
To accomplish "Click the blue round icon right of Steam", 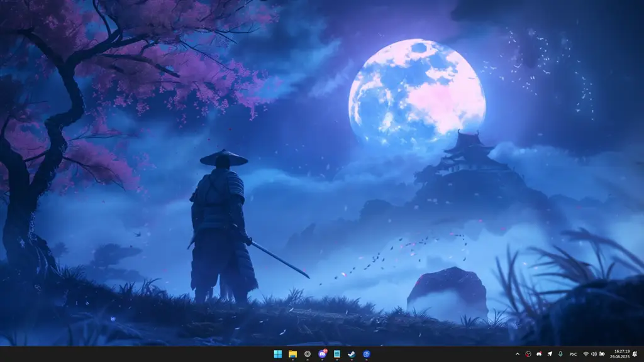I will [x=367, y=354].
